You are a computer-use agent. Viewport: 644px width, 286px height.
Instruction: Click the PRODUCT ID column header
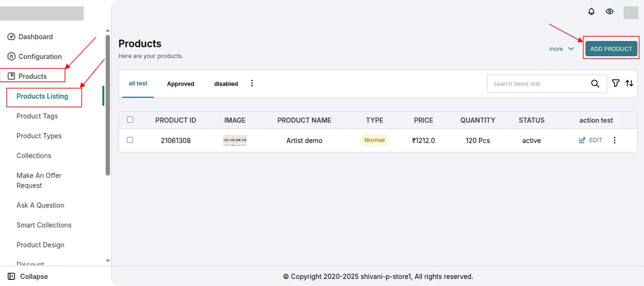[176, 120]
